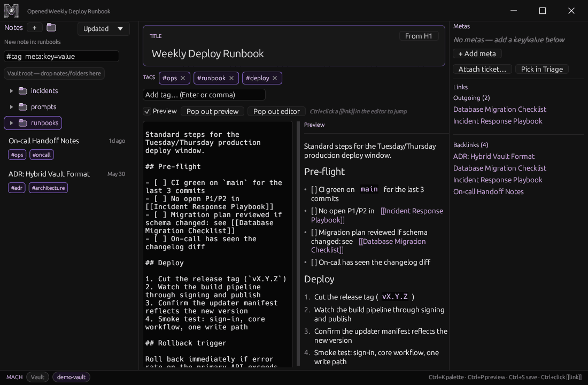Remove the #runbook tag
Viewport: 588px width, 385px height.
(231, 78)
